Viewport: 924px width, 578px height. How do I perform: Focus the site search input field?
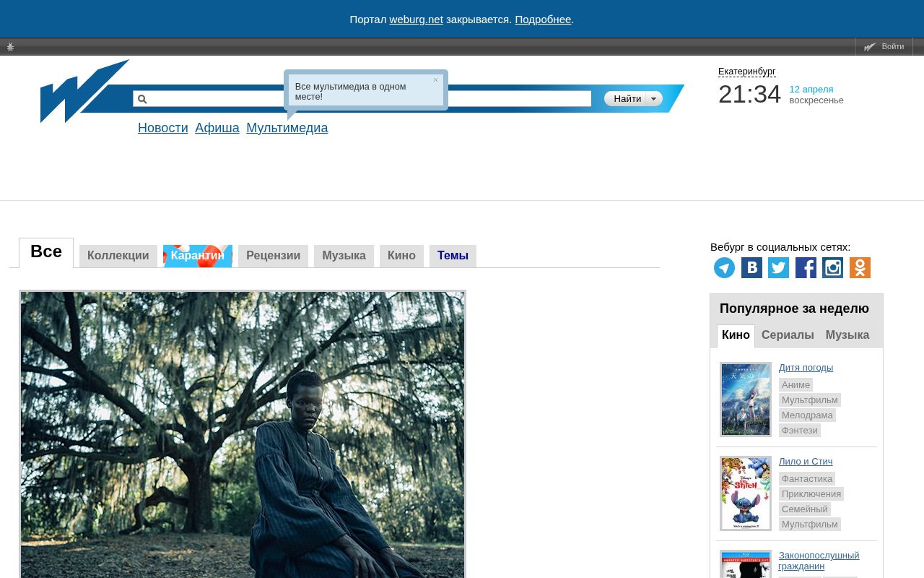point(362,99)
